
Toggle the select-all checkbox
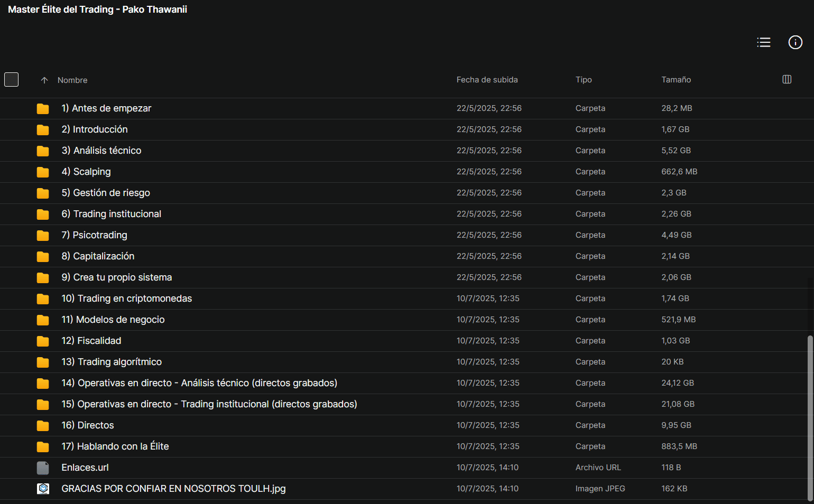(12, 79)
